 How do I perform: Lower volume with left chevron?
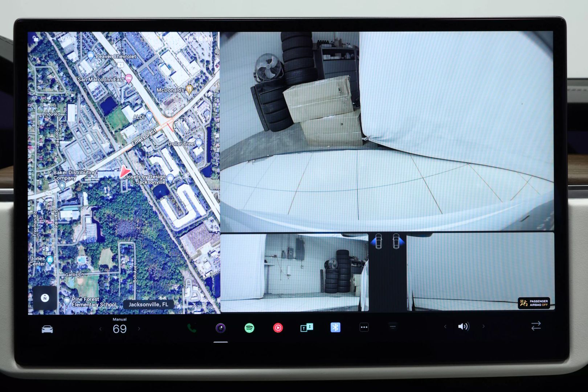tap(445, 327)
